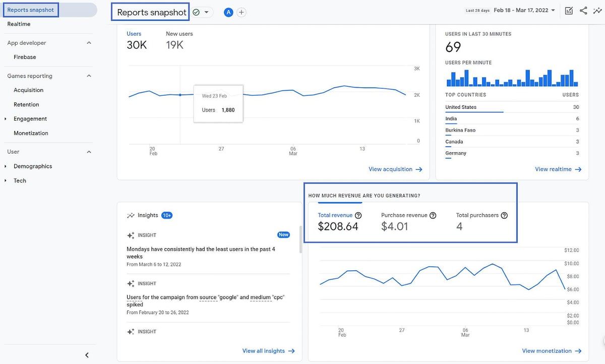This screenshot has width=605, height=364.
Task: Click help icon beside Total revenue
Action: coord(358,215)
